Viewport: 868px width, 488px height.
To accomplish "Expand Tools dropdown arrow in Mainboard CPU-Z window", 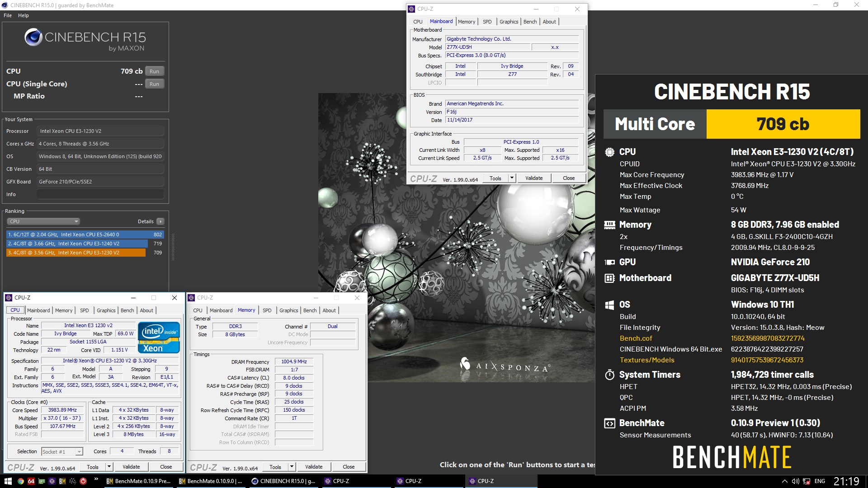I will 512,178.
